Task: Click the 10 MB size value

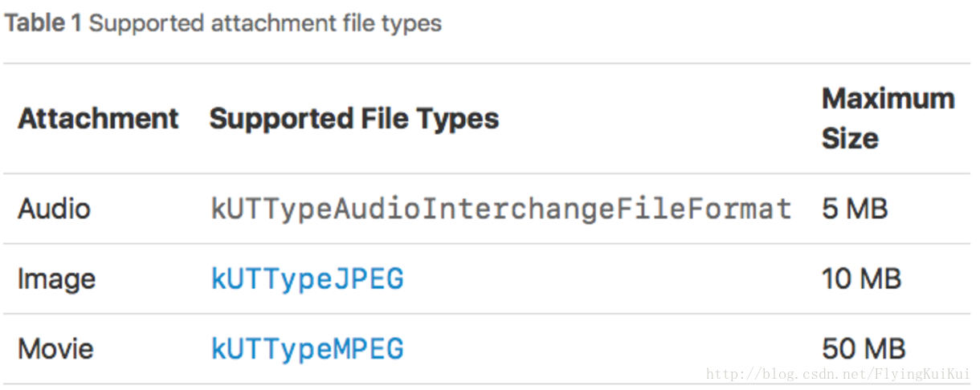Action: [x=861, y=279]
